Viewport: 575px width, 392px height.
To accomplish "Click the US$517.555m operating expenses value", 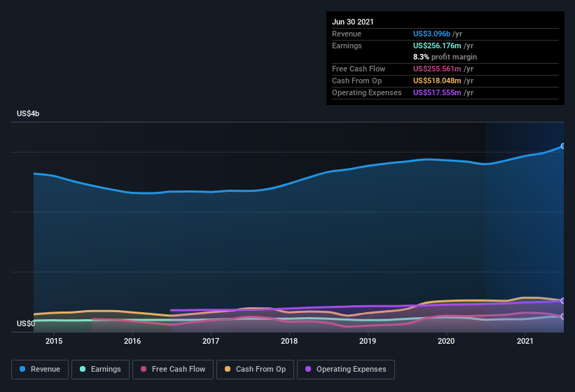I will point(437,92).
